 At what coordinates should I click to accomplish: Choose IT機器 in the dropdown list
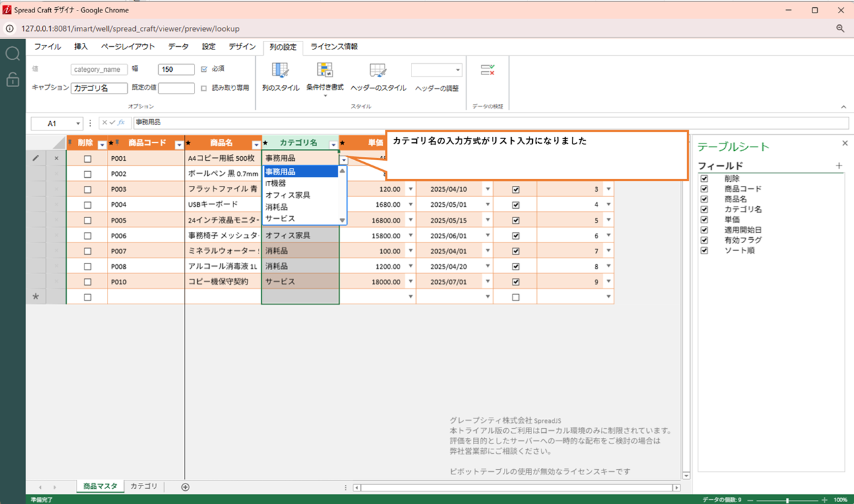[x=276, y=183]
